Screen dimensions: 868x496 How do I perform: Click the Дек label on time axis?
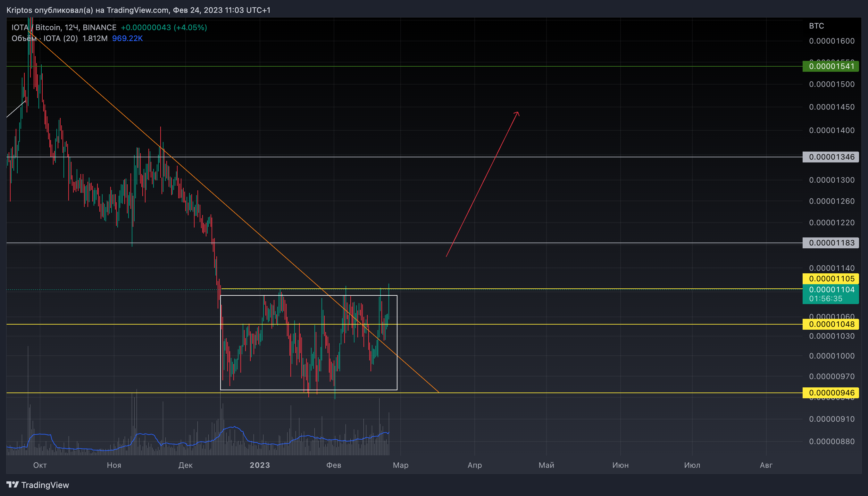pos(185,465)
